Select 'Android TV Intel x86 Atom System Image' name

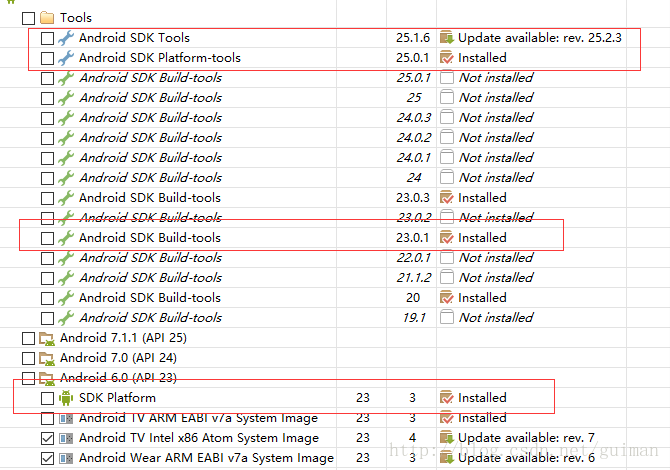click(199, 438)
